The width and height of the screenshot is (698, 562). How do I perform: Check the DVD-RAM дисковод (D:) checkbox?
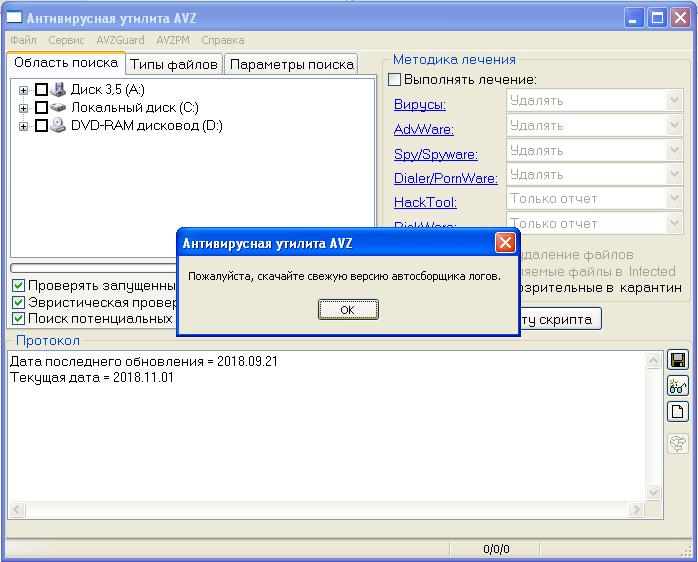click(x=41, y=126)
